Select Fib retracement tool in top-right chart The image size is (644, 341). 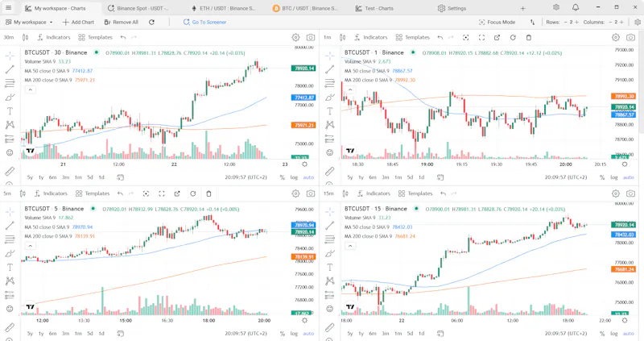click(x=330, y=84)
